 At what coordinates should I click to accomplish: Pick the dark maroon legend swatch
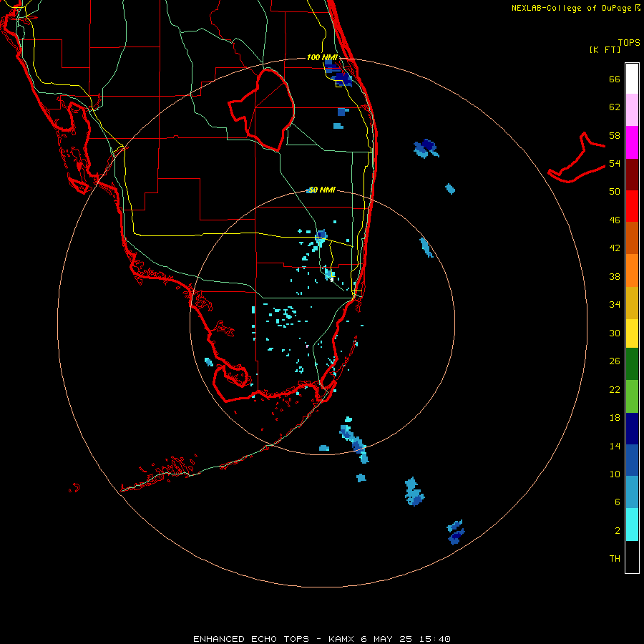tap(632, 175)
